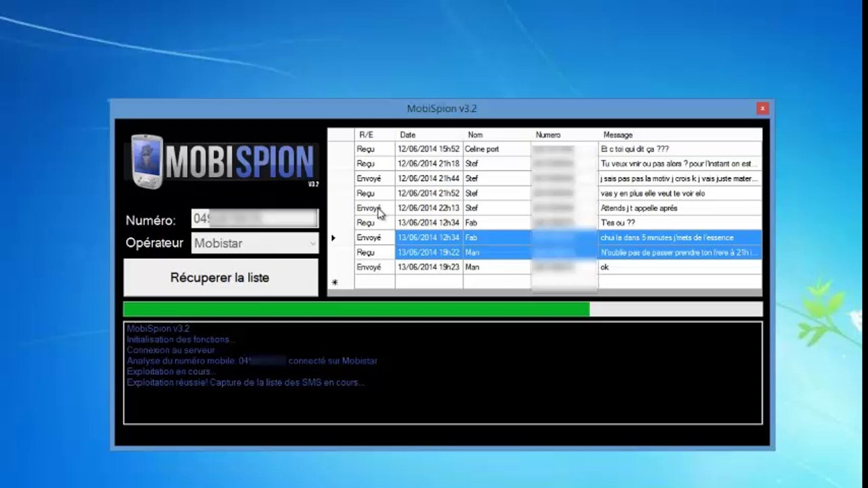Screen dimensions: 868x488
Task: Open the Opérateur dropdown showing Mobistar
Action: coord(255,243)
